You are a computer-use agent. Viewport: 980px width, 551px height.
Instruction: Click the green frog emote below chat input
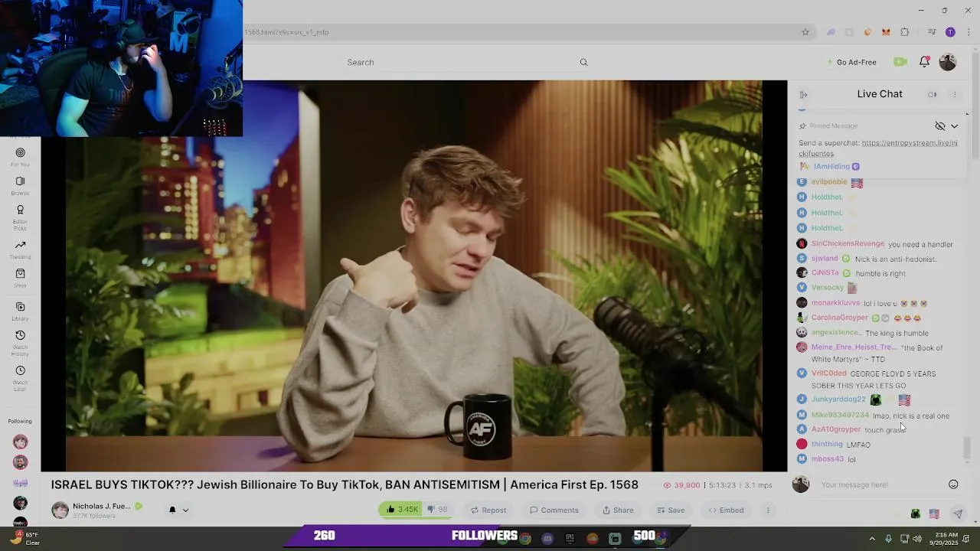(x=916, y=514)
